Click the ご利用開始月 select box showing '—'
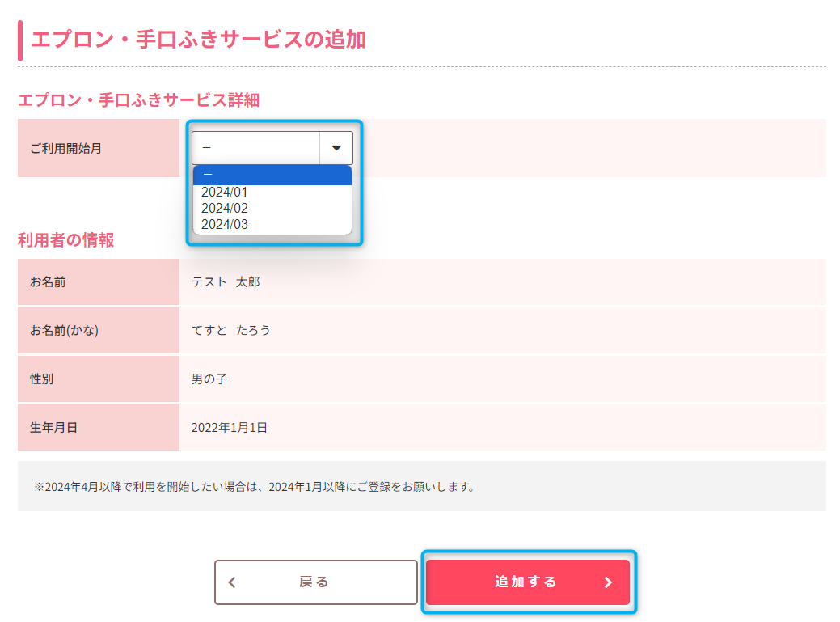 (256, 148)
